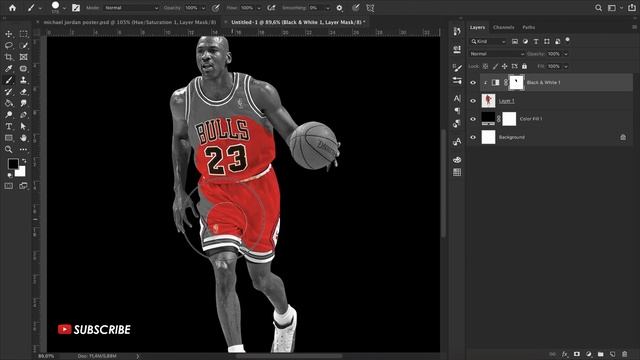Screen dimensions: 640x360
Task: Select the Untitled-1 document tab
Action: click(x=298, y=22)
